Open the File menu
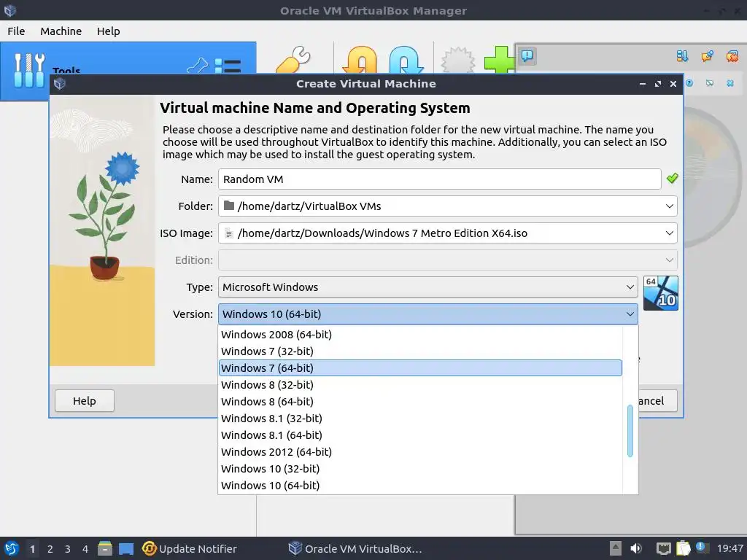The width and height of the screenshot is (747, 560). 16,31
